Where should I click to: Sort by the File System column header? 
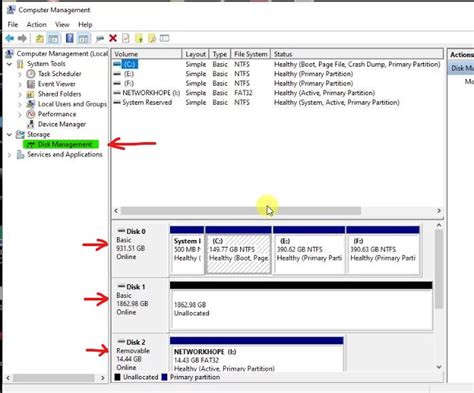click(250, 54)
